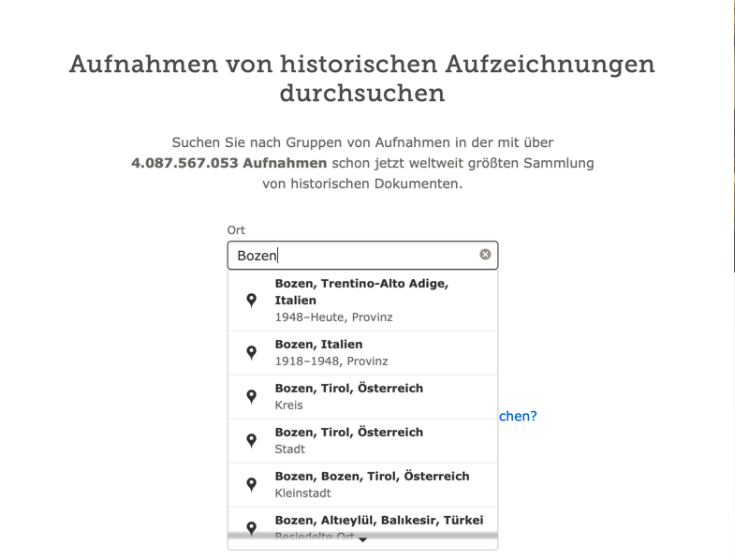Click the 'Ort' field label

point(236,229)
